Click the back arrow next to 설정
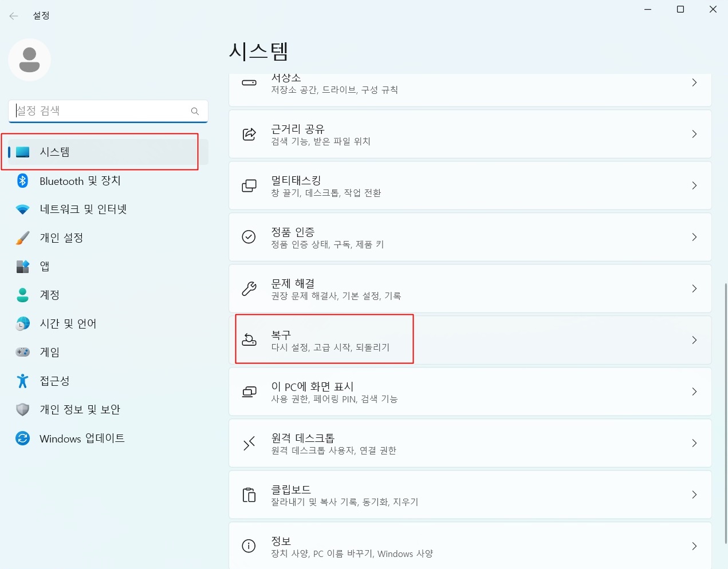The width and height of the screenshot is (728, 569). pyautogui.click(x=14, y=16)
